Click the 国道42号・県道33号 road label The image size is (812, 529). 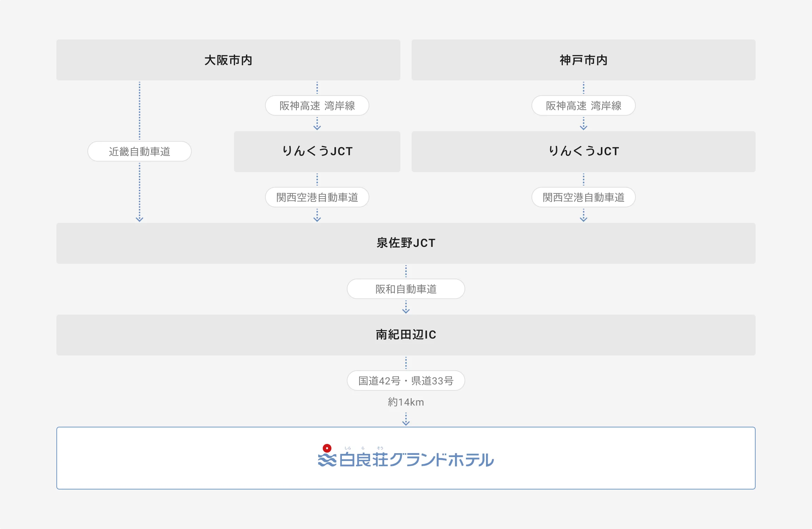pyautogui.click(x=406, y=381)
